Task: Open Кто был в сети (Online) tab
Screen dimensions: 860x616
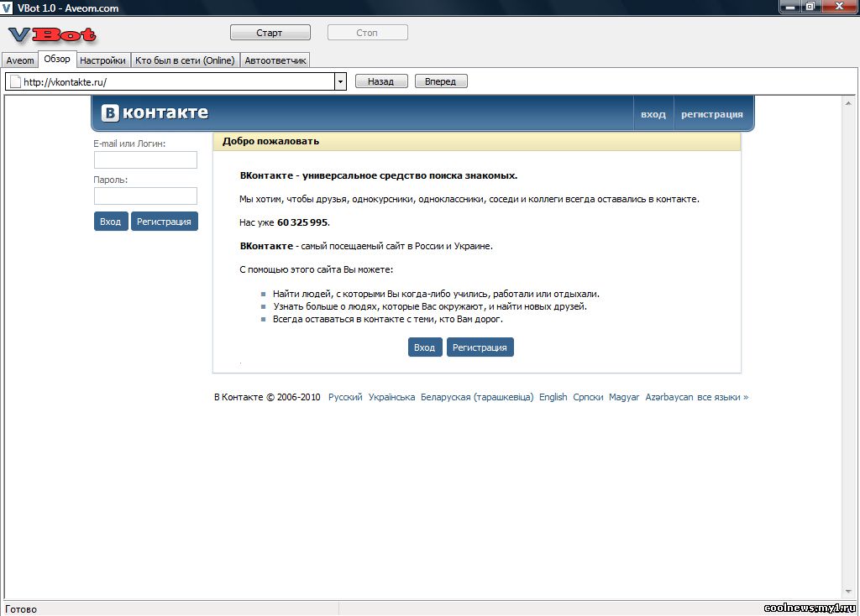Action: [x=185, y=60]
